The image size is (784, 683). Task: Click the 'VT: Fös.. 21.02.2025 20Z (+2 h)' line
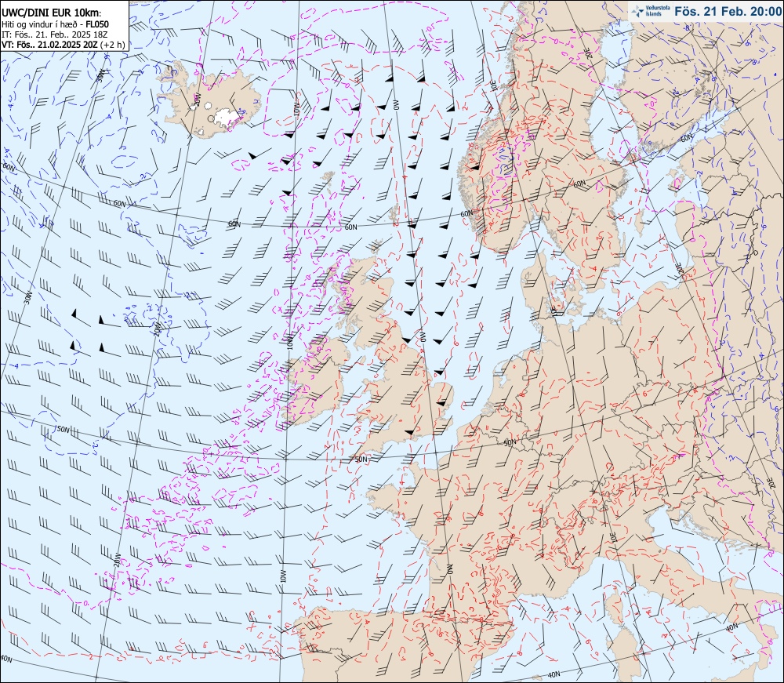(x=63, y=45)
